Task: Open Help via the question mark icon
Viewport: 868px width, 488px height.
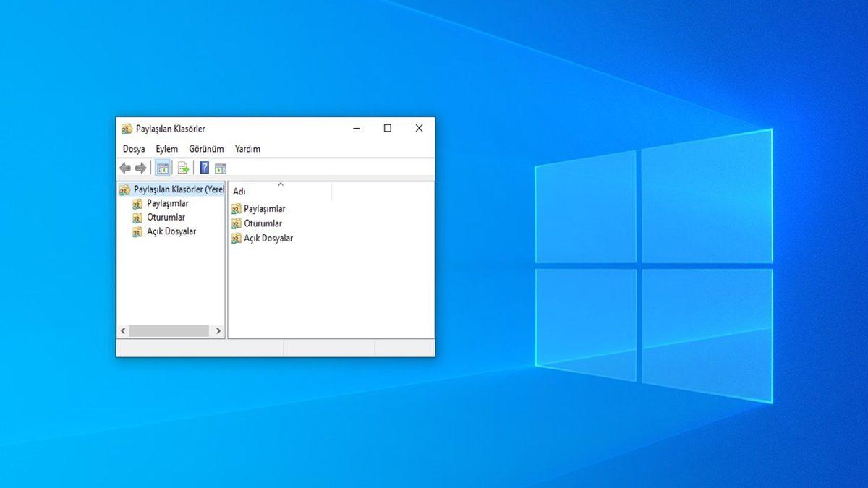Action: pyautogui.click(x=204, y=167)
